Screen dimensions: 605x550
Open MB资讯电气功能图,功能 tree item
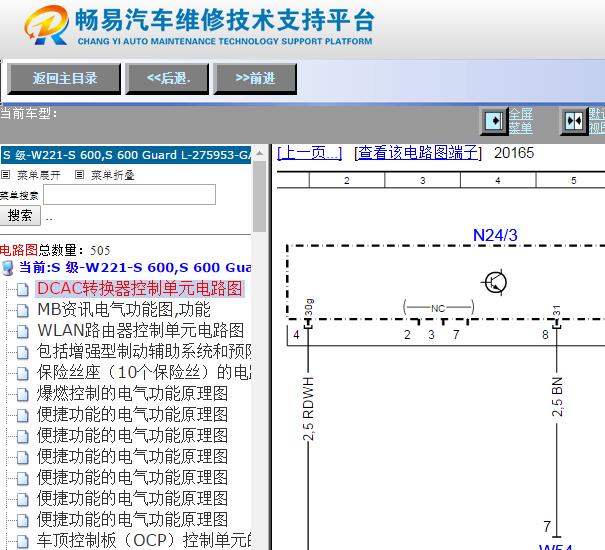tap(124, 310)
